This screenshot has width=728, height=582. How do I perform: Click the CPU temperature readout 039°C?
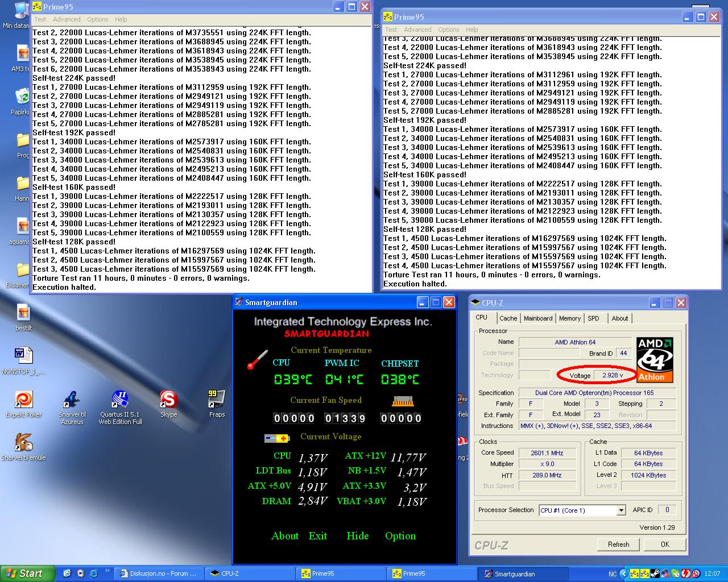point(293,379)
